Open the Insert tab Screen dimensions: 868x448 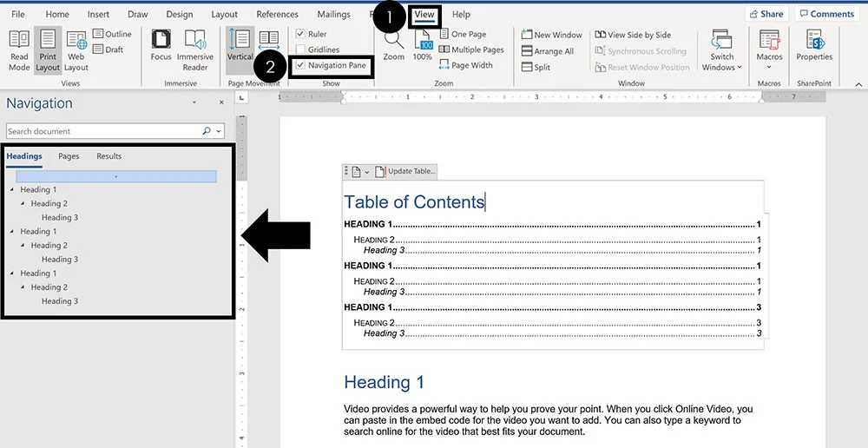(x=98, y=15)
